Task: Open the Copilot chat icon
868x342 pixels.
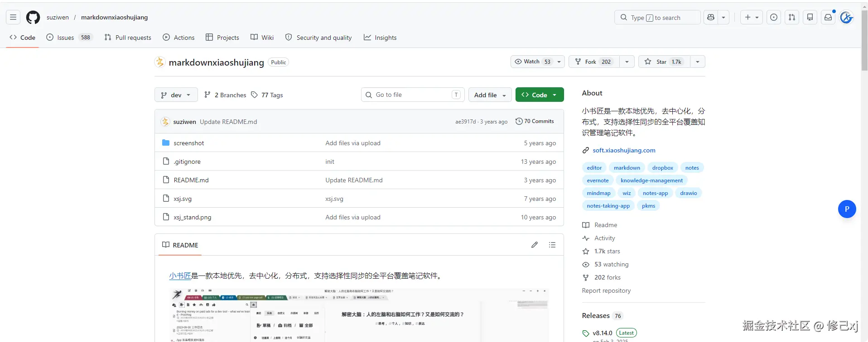Action: point(711,17)
